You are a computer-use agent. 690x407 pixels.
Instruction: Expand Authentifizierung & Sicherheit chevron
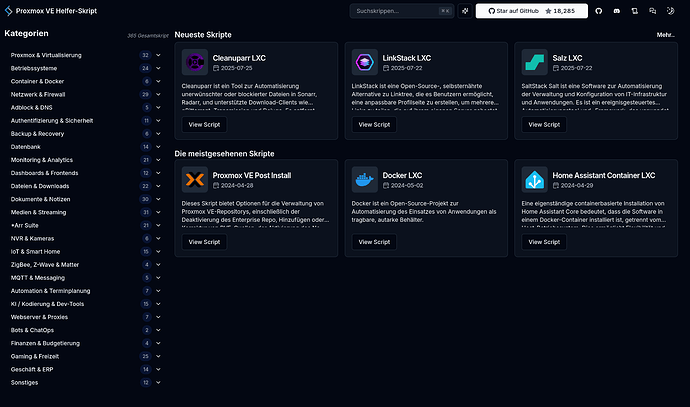click(158, 121)
